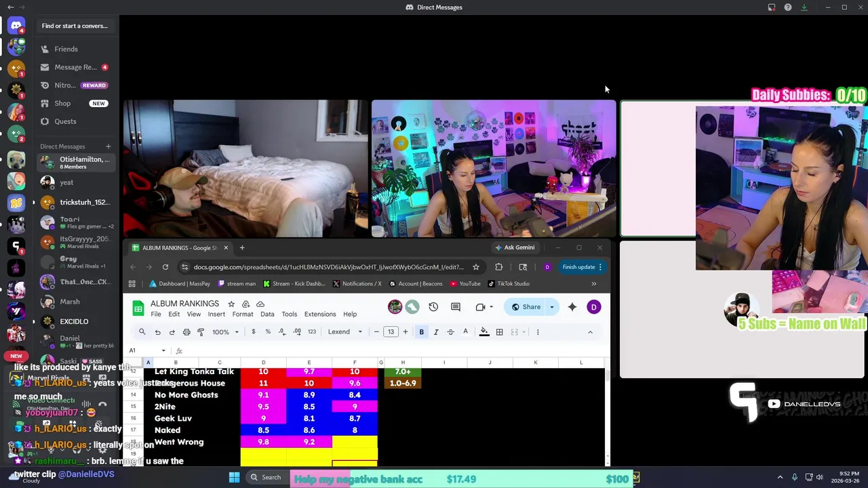868x488 pixels.
Task: Open the comments panel icon in Sheets
Action: 456,307
